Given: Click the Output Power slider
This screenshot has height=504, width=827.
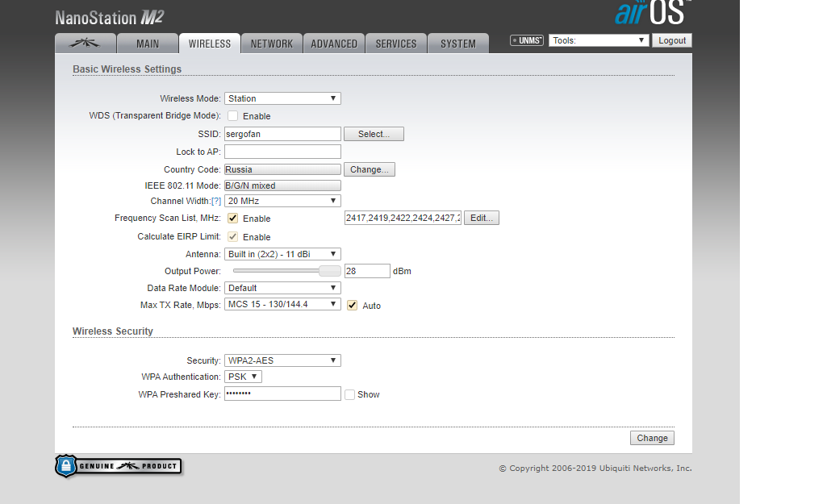Looking at the screenshot, I should [x=287, y=271].
